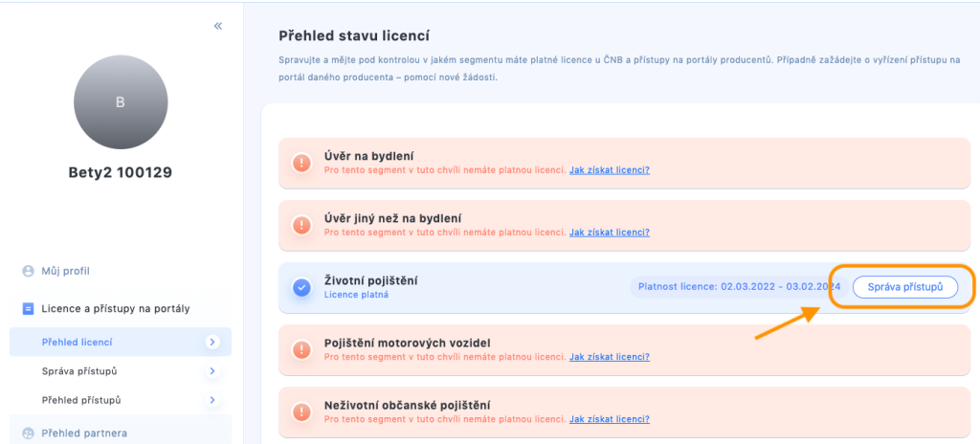Screen dimensions: 980x444
Task: Click warning icon for Úvěr na bydlení
Action: point(301,164)
